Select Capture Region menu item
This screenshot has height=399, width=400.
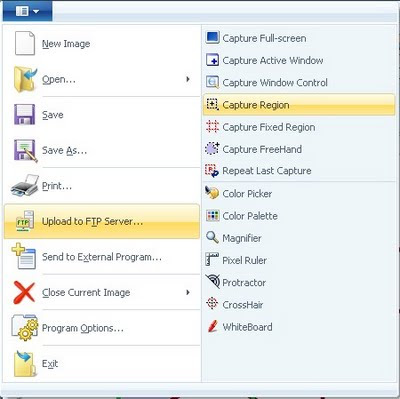299,105
